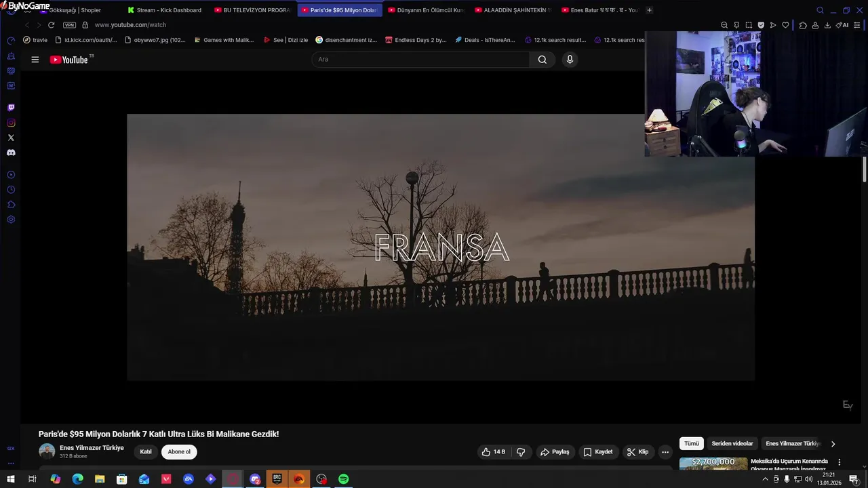Click the Katıl join button
Viewport: 868px width, 488px height.
(x=146, y=452)
